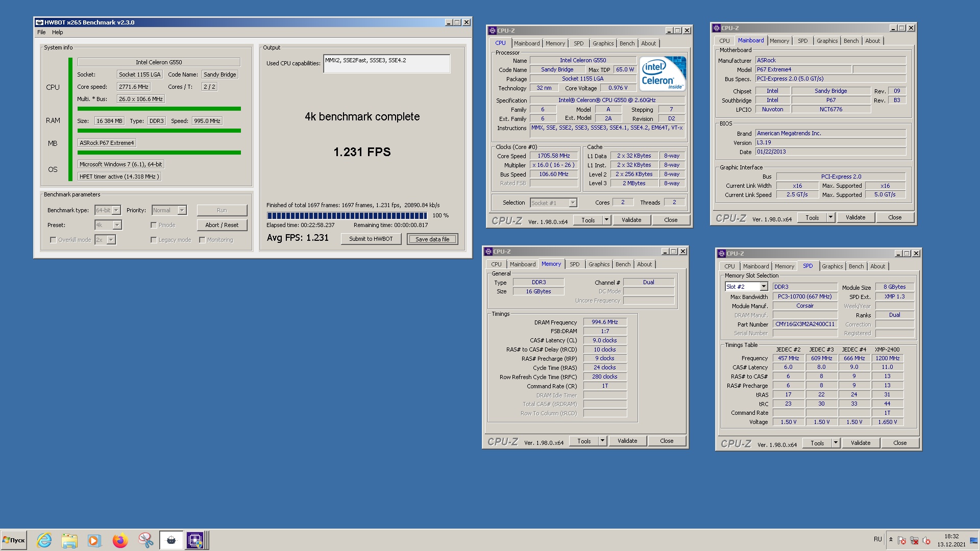980x551 pixels.
Task: Open Windows Explorer folder icon in taskbar
Action: coord(69,540)
